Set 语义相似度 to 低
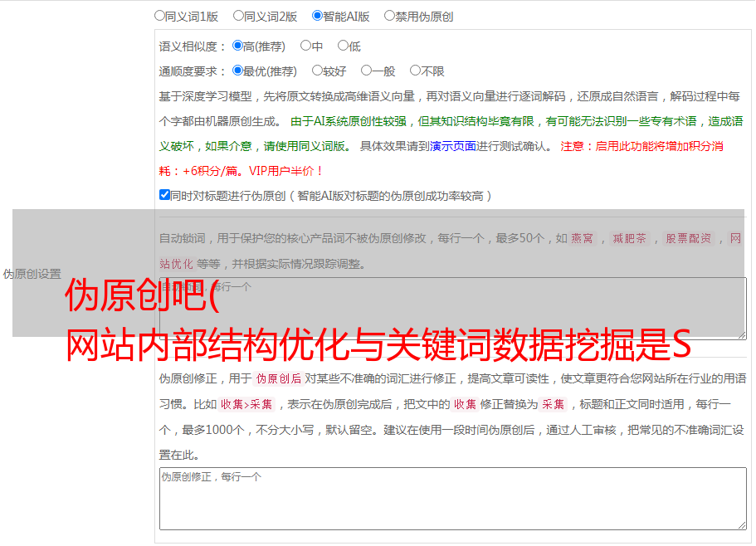The height and width of the screenshot is (546, 756). (343, 46)
